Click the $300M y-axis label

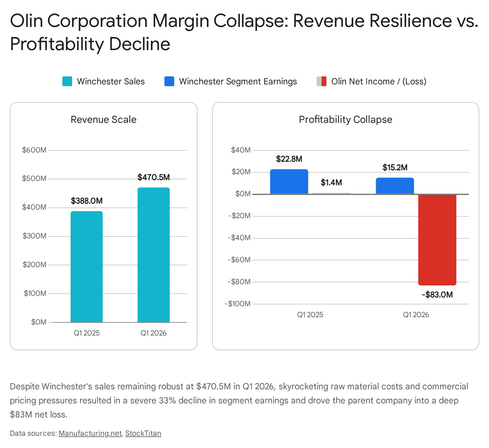[x=35, y=236]
